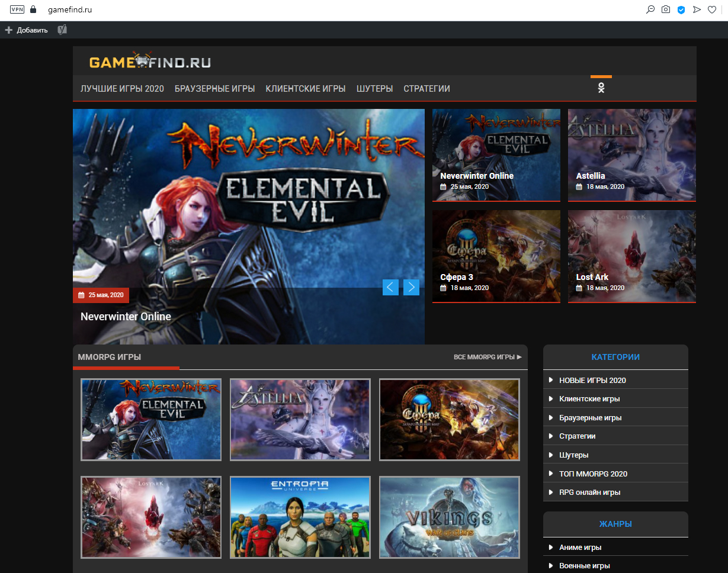
Task: Click the send arrow icon in address bar
Action: tap(697, 9)
